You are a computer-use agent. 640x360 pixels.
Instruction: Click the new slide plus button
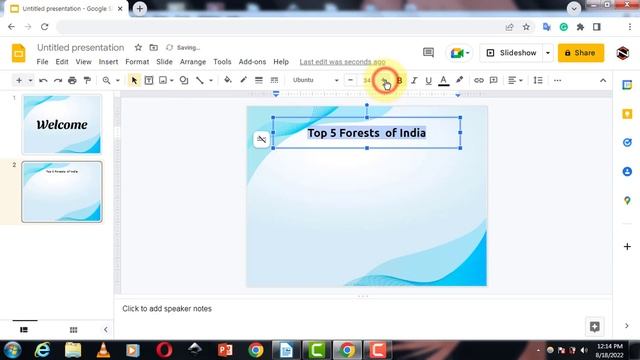click(19, 80)
